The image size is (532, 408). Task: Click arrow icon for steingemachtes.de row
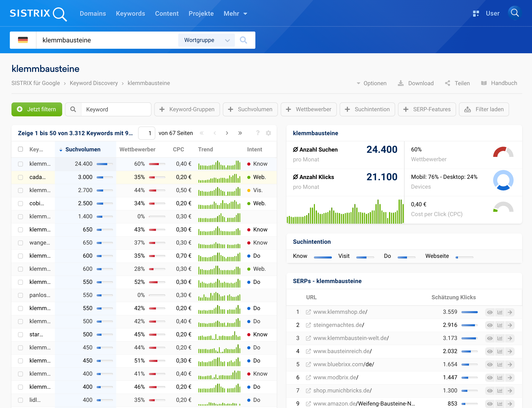click(510, 325)
